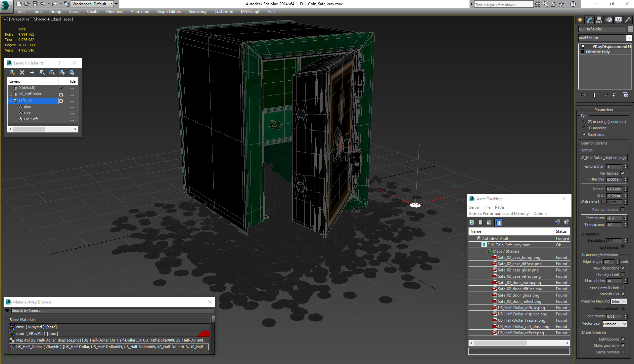Click the Name column header in Asset Tracking

click(x=511, y=231)
